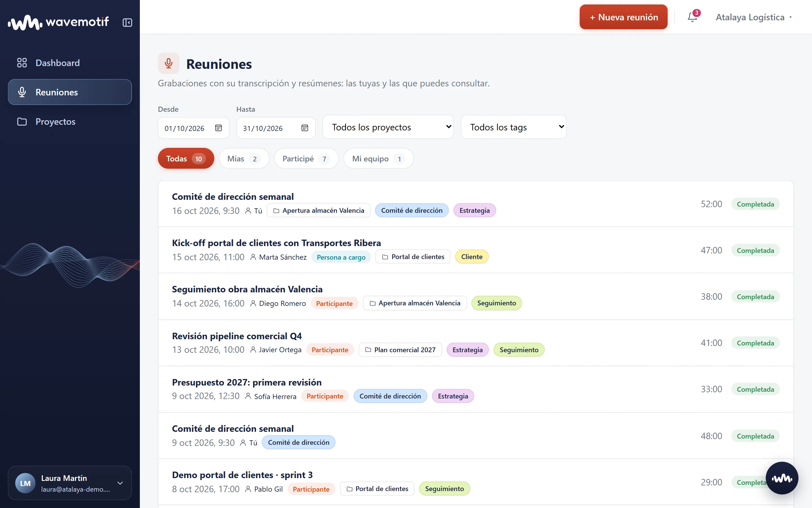This screenshot has height=508, width=812.
Task: Click Comité de dirección tag on Presupuesto 2027 row
Action: pyautogui.click(x=390, y=396)
